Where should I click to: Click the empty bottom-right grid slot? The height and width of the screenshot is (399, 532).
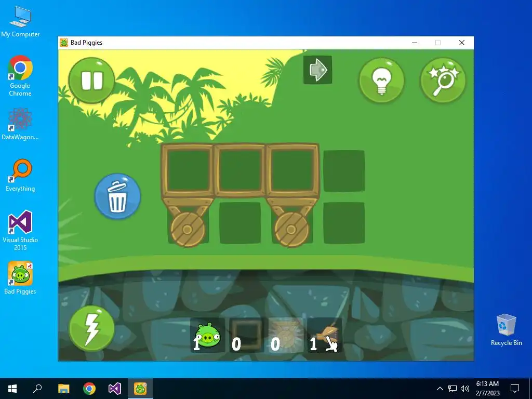[x=344, y=223]
